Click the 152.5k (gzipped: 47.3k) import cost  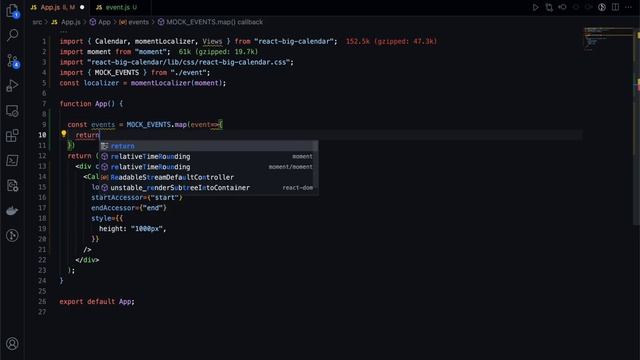click(x=391, y=41)
